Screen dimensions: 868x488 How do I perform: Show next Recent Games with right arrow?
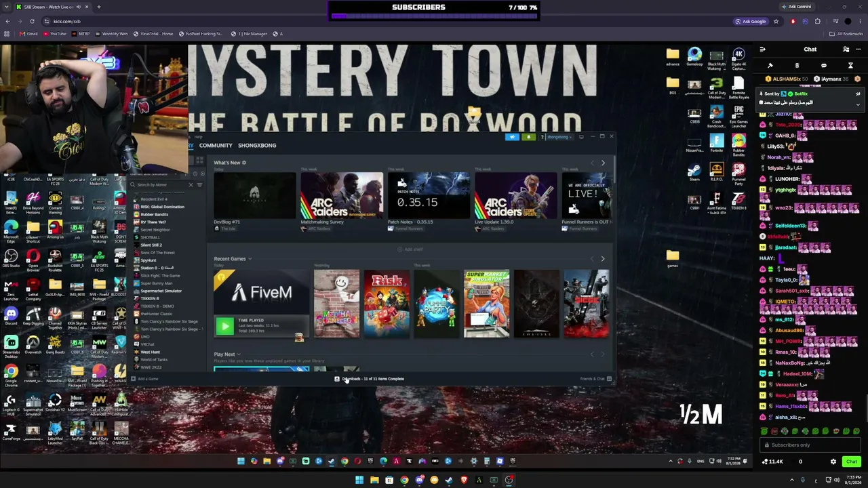tap(603, 259)
